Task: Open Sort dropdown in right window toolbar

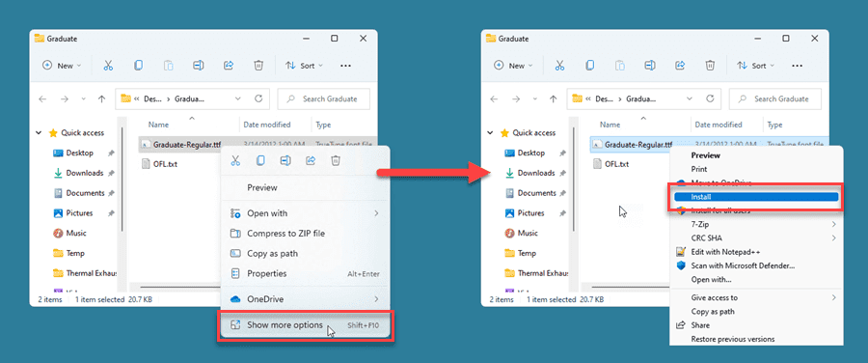Action: click(755, 66)
